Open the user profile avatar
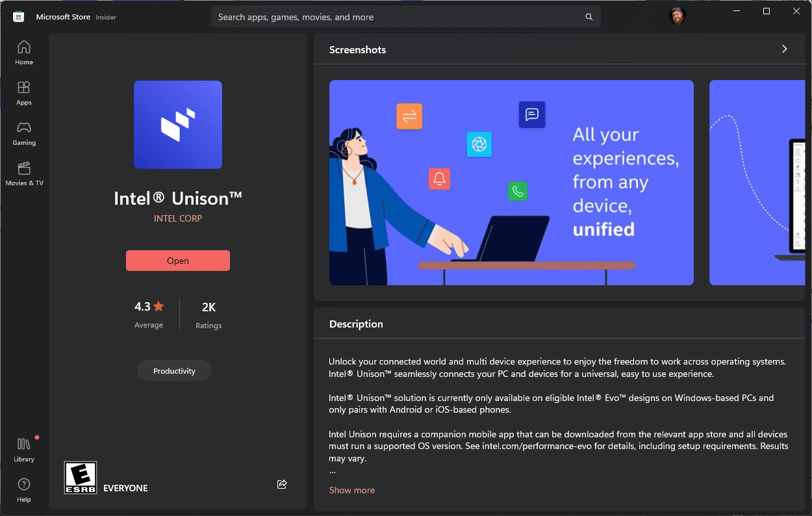This screenshot has height=516, width=812. pos(678,16)
